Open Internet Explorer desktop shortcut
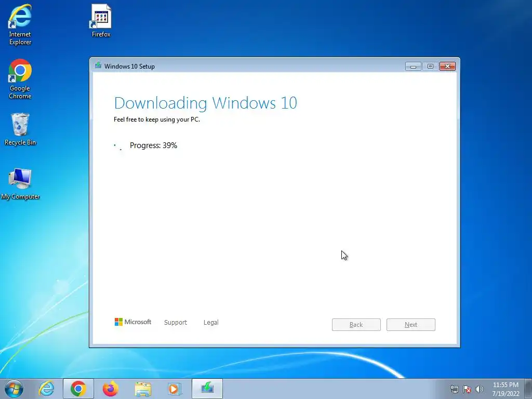Screen dimensions: 532x399 click(20, 24)
